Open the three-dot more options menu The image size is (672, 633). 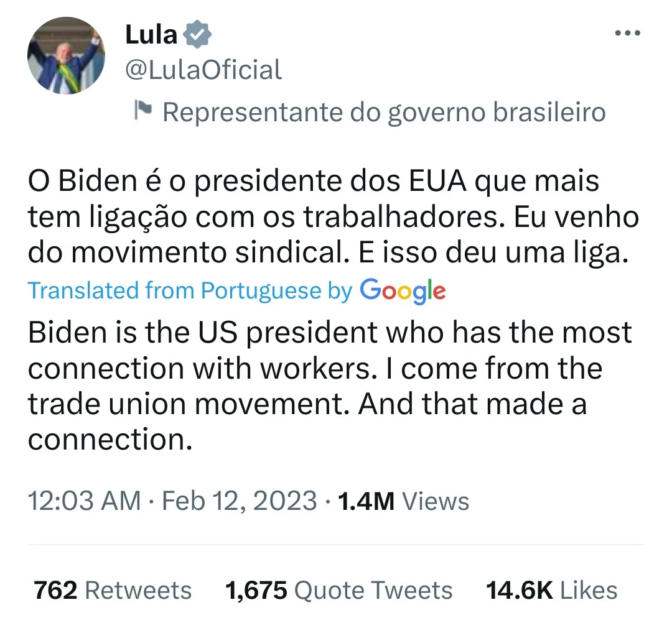pos(627,32)
